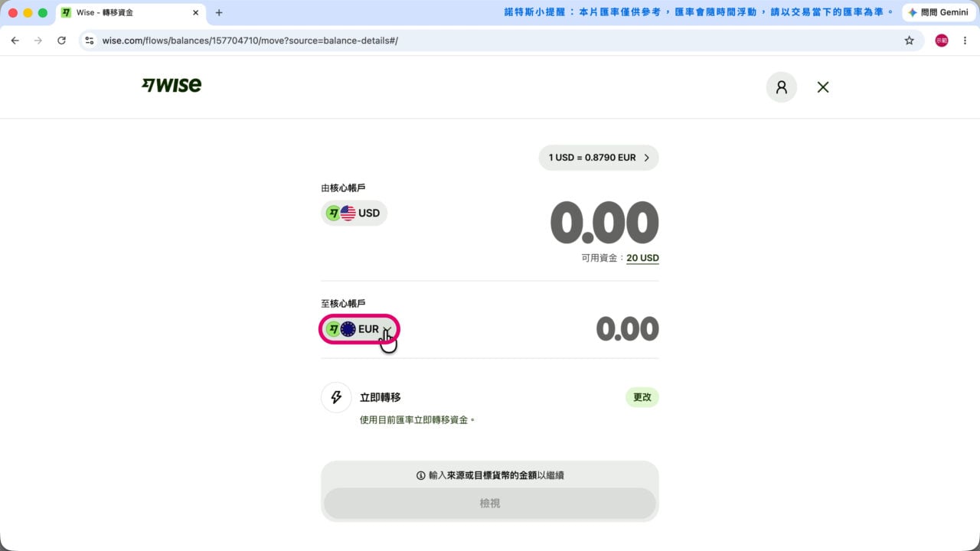Open the account profile icon
This screenshot has height=551, width=980.
pos(782,87)
